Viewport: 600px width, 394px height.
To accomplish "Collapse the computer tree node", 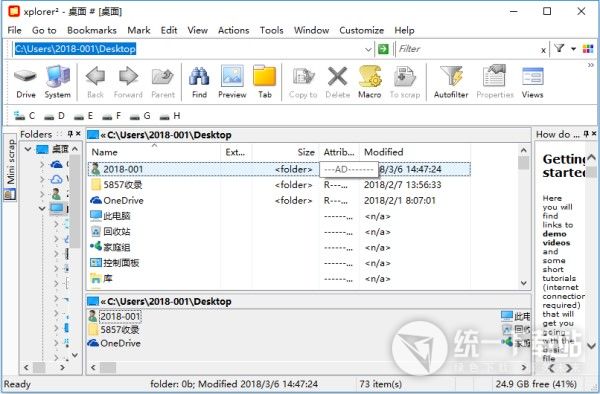I will pyautogui.click(x=42, y=208).
